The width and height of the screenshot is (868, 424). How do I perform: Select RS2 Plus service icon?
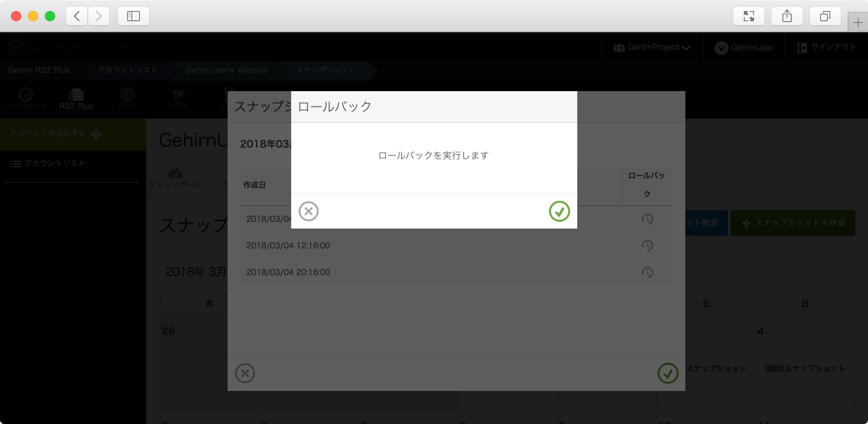(76, 99)
